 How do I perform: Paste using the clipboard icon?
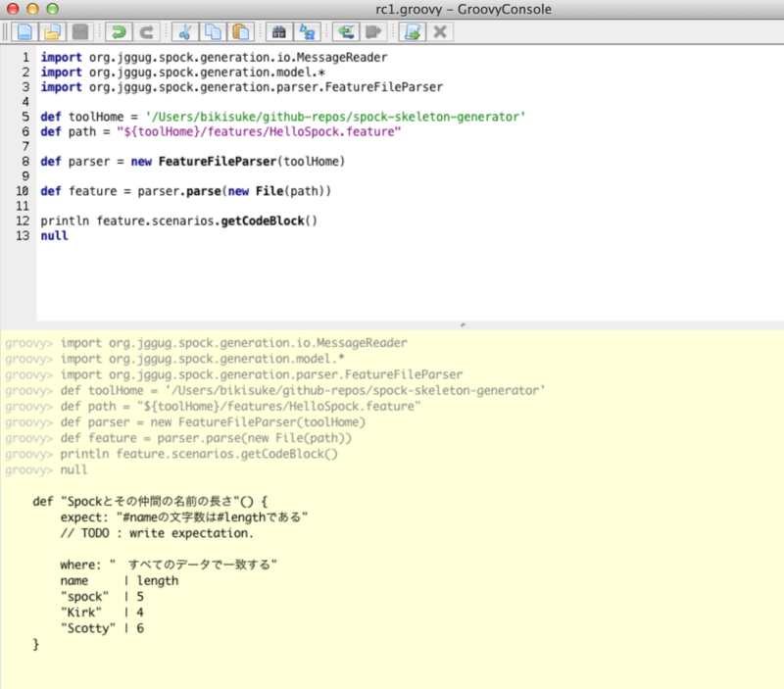pos(241,32)
